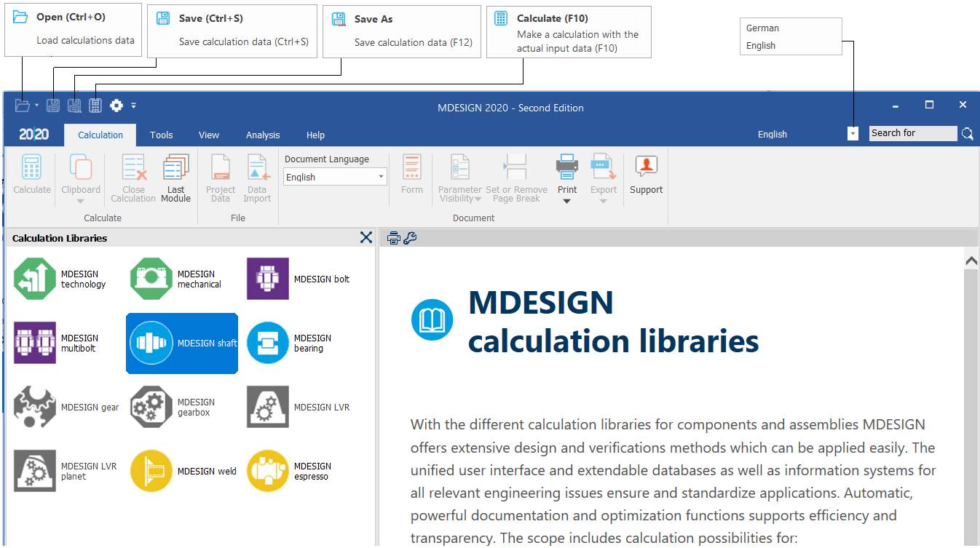Open the quick access customize arrow

pos(133,106)
